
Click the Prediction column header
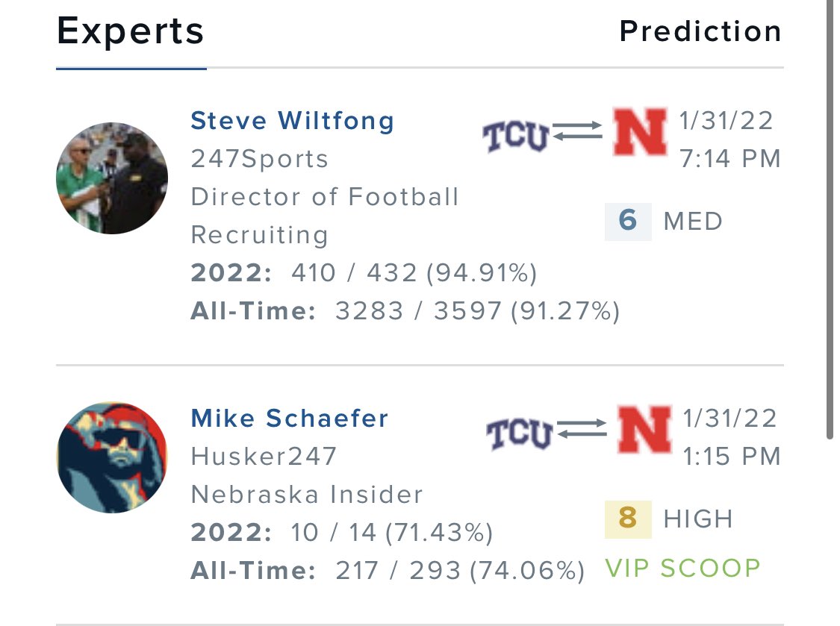click(700, 31)
